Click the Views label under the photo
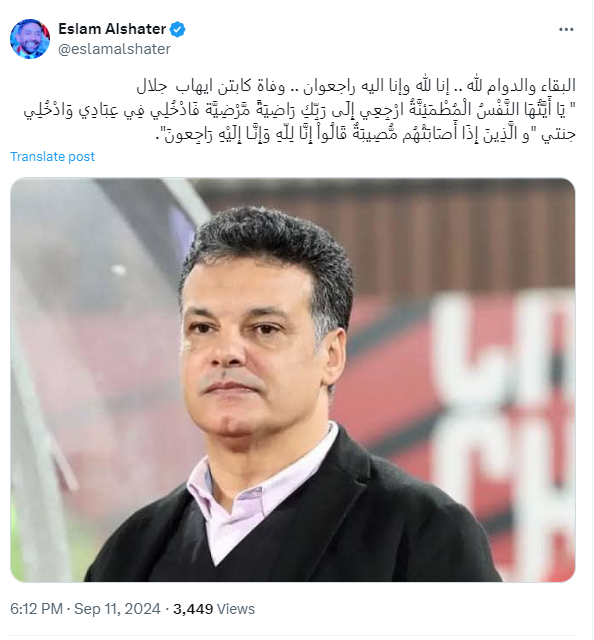The height and width of the screenshot is (640, 594). [x=236, y=609]
